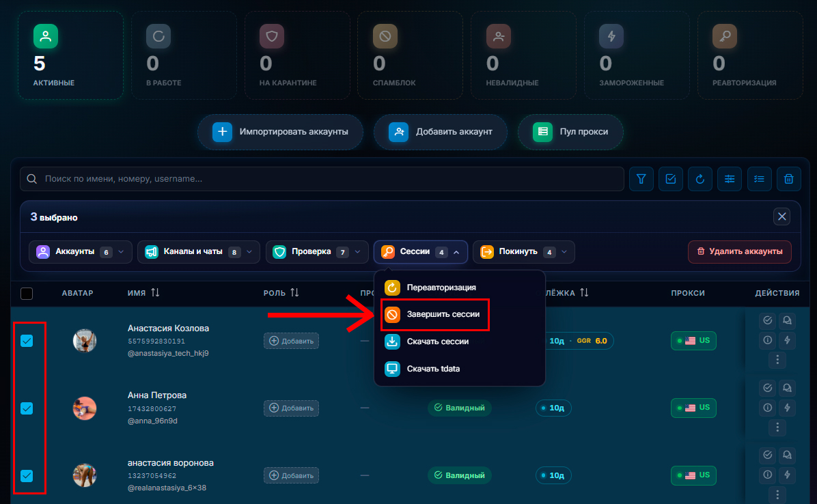Click the chat bubble action icon for Анастасия Козлова
The width and height of the screenshot is (817, 504).
pyautogui.click(x=788, y=320)
